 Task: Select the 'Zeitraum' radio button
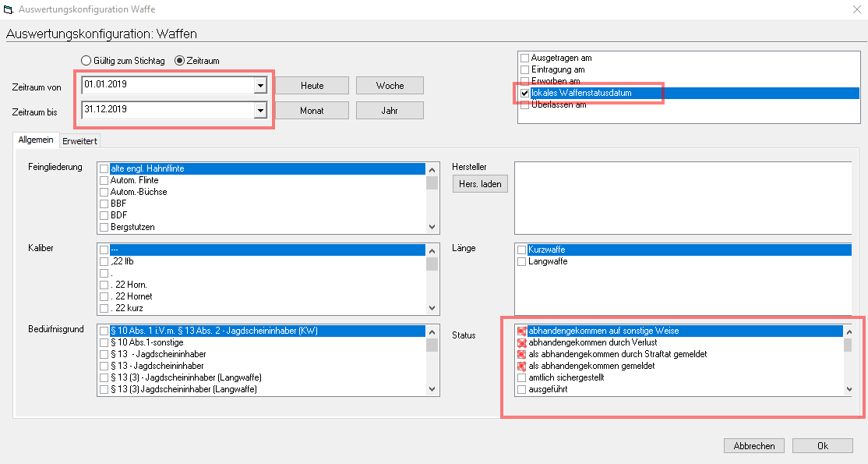[x=179, y=61]
